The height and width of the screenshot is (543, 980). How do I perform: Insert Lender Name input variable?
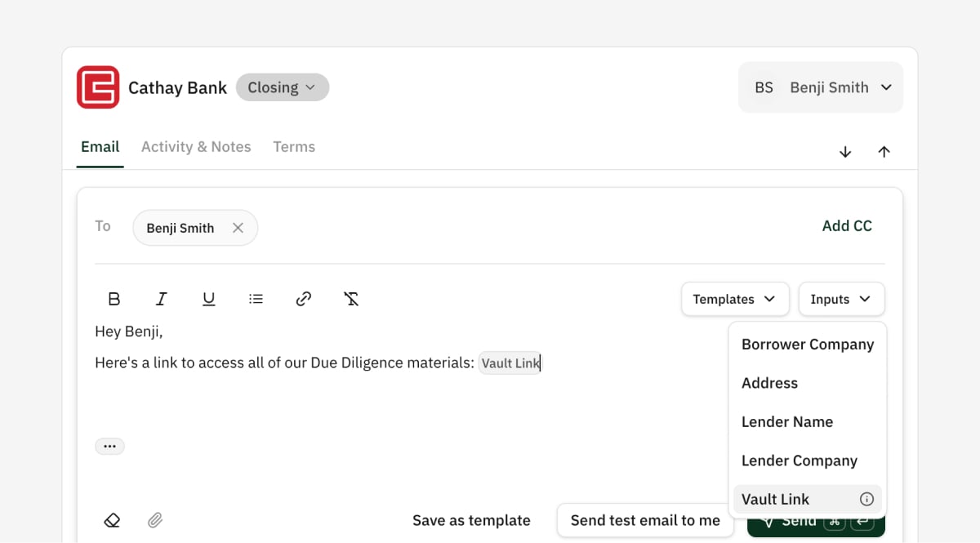coord(786,422)
